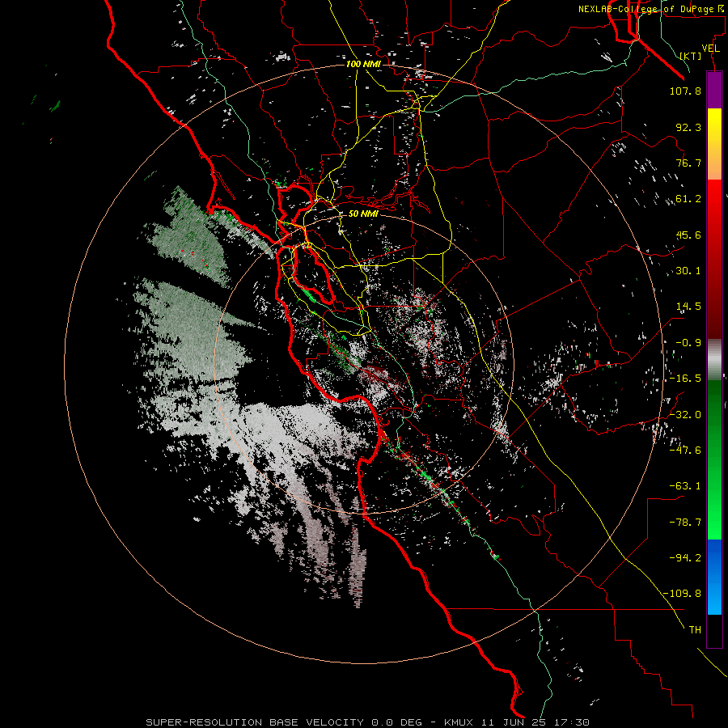Pick the gray near-zero color bar segment

pyautogui.click(x=714, y=360)
